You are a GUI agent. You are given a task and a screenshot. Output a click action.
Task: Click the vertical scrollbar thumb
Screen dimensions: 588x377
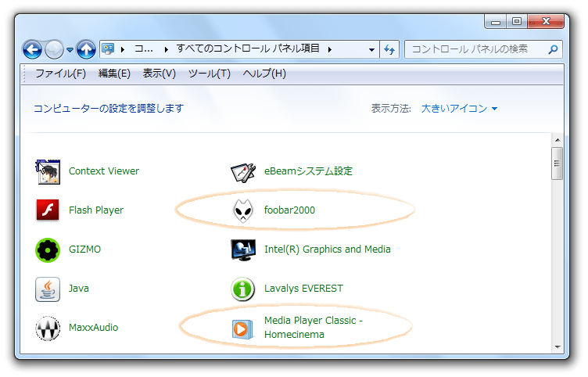(x=558, y=163)
